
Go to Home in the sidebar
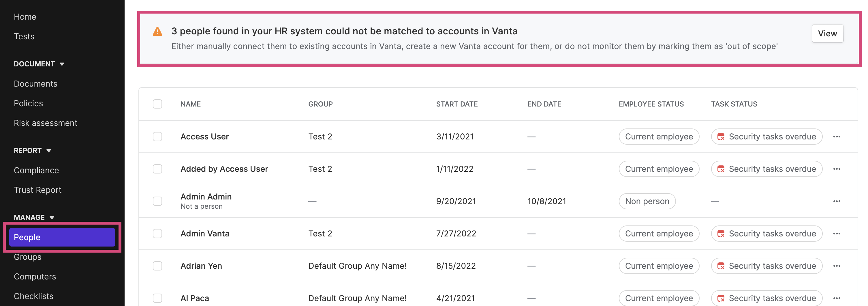(x=25, y=17)
